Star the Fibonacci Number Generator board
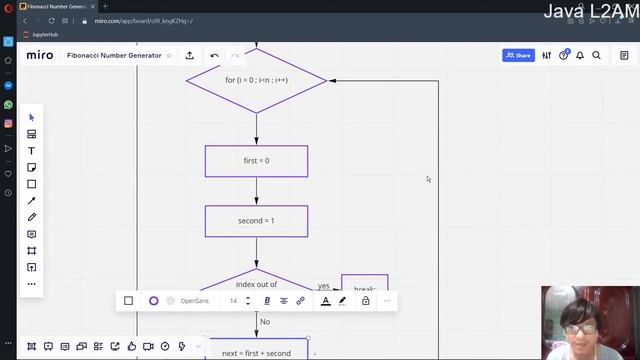 coord(169,56)
